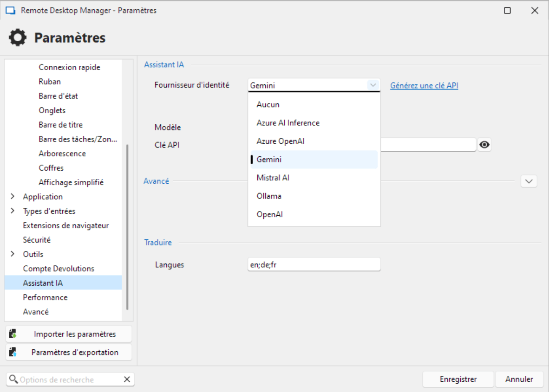Click the import settings icon
This screenshot has width=549, height=392.
click(13, 334)
